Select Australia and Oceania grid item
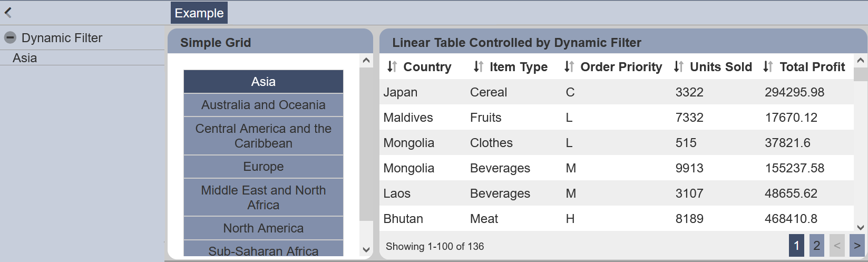 [x=264, y=105]
